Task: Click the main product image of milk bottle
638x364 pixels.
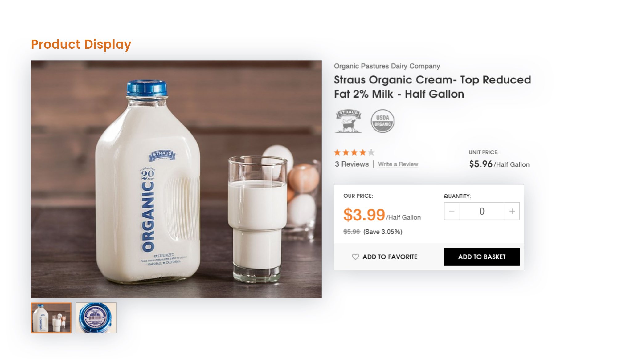Action: [x=176, y=179]
